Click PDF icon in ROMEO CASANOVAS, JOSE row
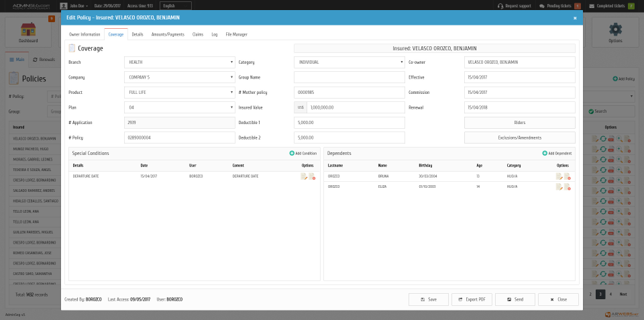The width and height of the screenshot is (644, 320). tap(611, 253)
